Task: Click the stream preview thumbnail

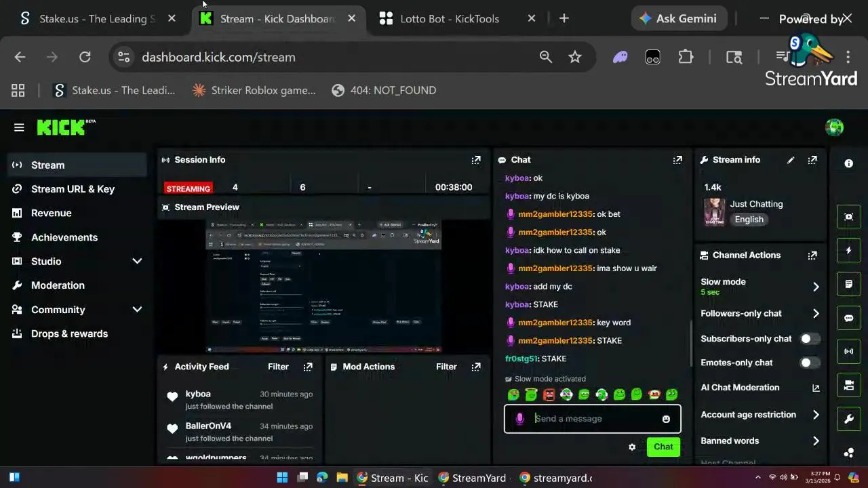Action: tap(323, 286)
